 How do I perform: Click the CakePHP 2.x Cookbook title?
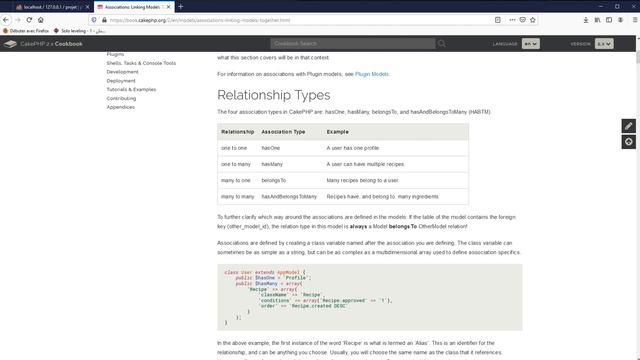51,44
